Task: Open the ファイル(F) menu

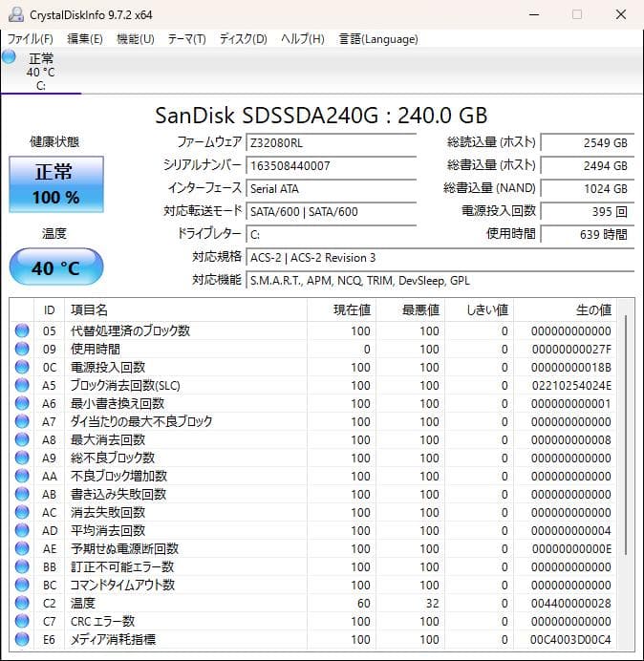Action: [31, 39]
